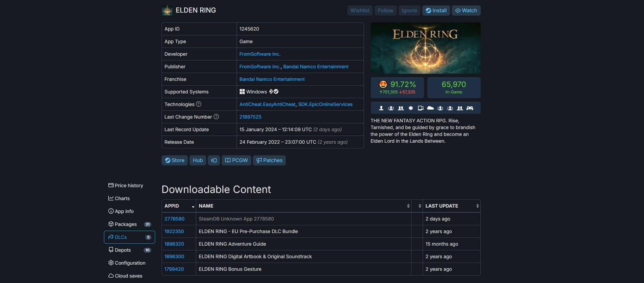
Task: Click the Steam Trading Cards icon
Action: point(421,108)
